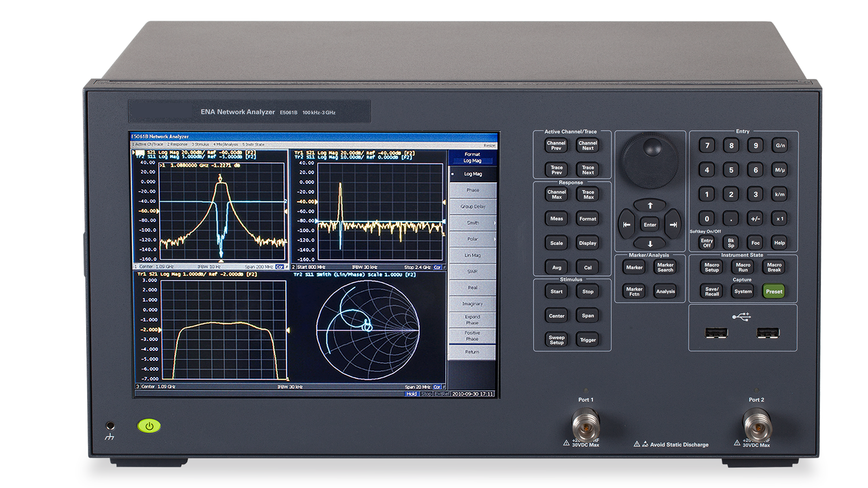
Task: Tap numeric key 3
Action: pos(755,194)
